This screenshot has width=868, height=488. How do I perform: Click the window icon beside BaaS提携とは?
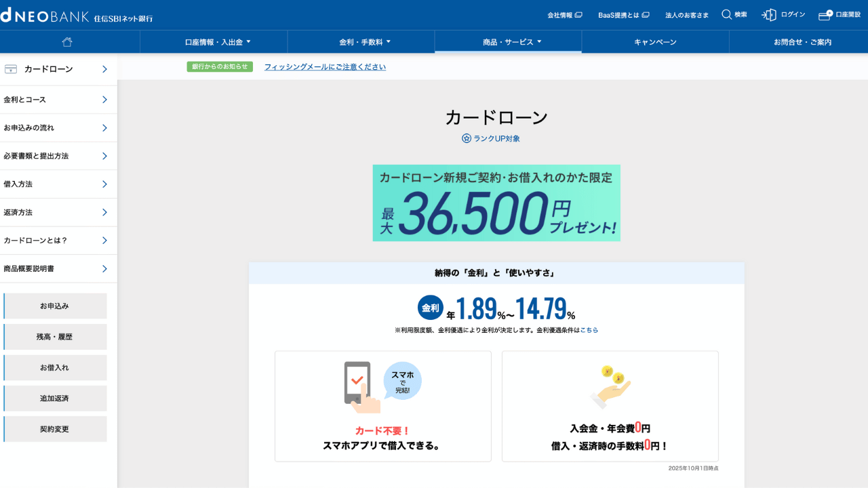(645, 14)
